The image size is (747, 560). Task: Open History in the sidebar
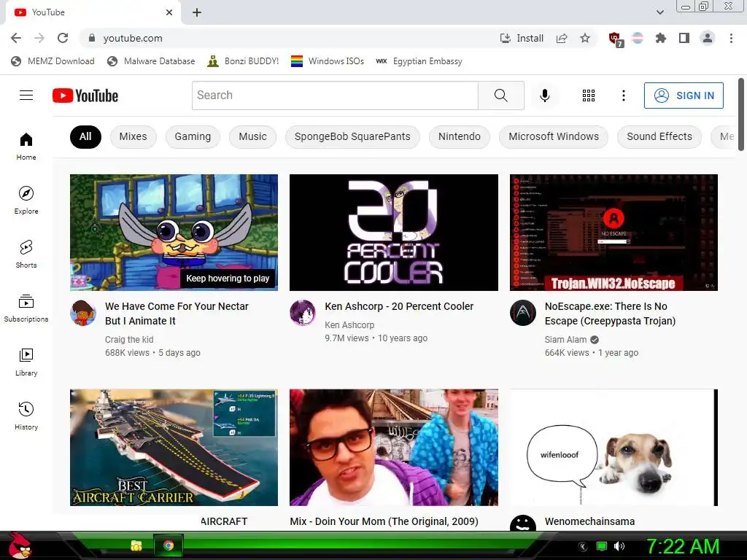[26, 416]
